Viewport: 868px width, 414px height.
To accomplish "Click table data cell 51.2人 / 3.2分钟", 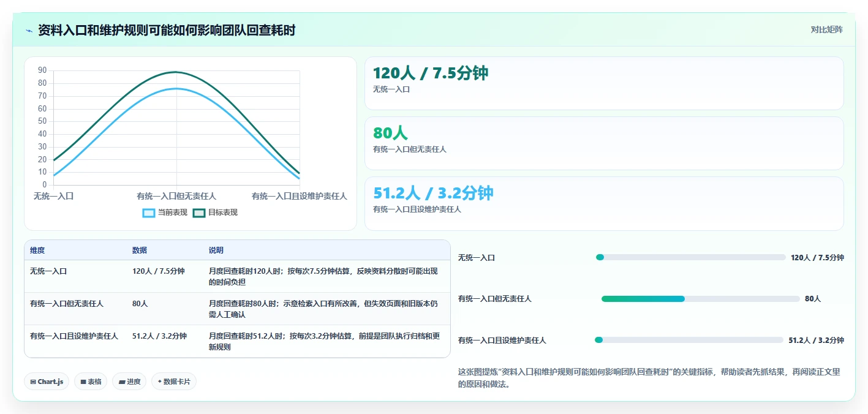I will click(159, 336).
